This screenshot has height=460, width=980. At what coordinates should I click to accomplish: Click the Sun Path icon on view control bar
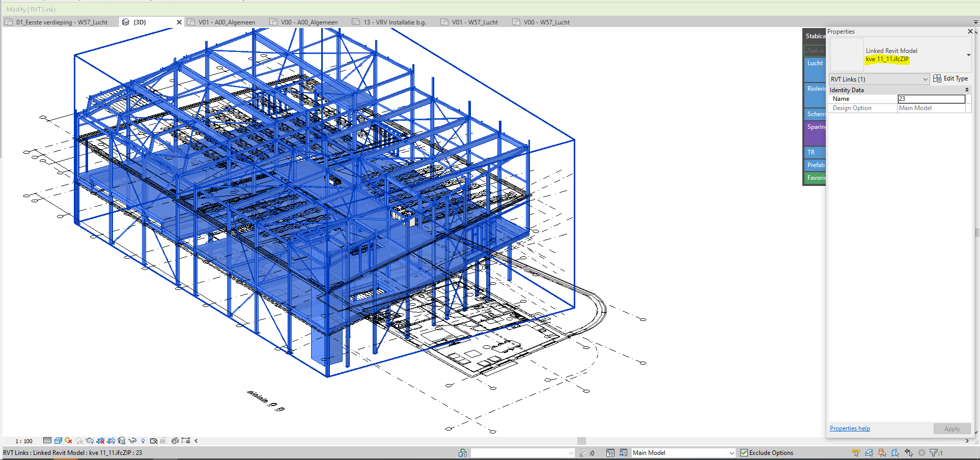(x=68, y=441)
